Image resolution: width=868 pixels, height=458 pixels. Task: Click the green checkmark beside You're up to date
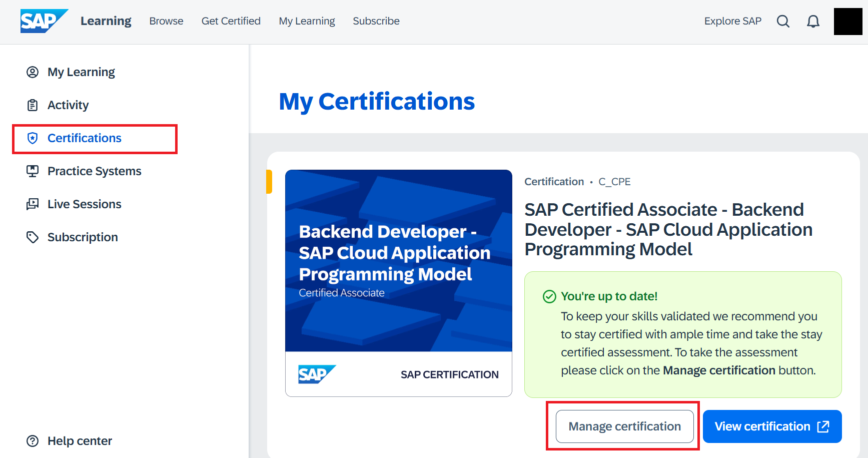pyautogui.click(x=549, y=296)
